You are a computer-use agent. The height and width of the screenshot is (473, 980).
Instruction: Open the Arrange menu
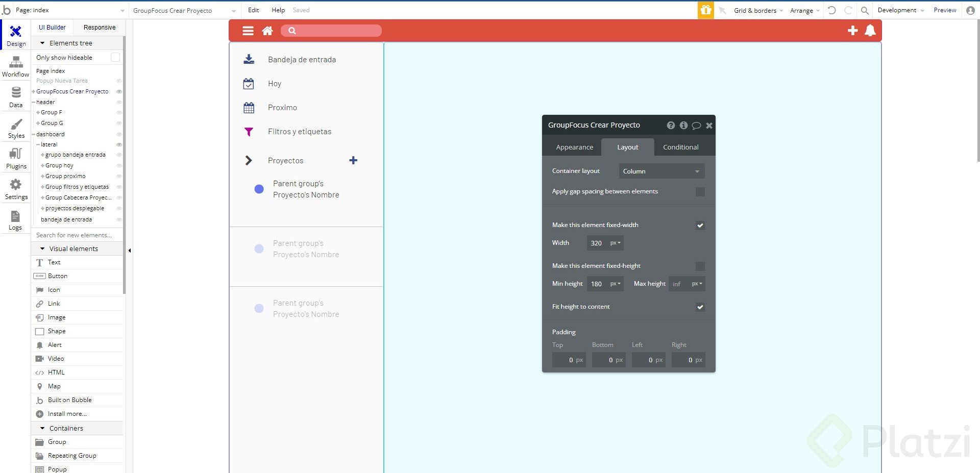pyautogui.click(x=804, y=10)
